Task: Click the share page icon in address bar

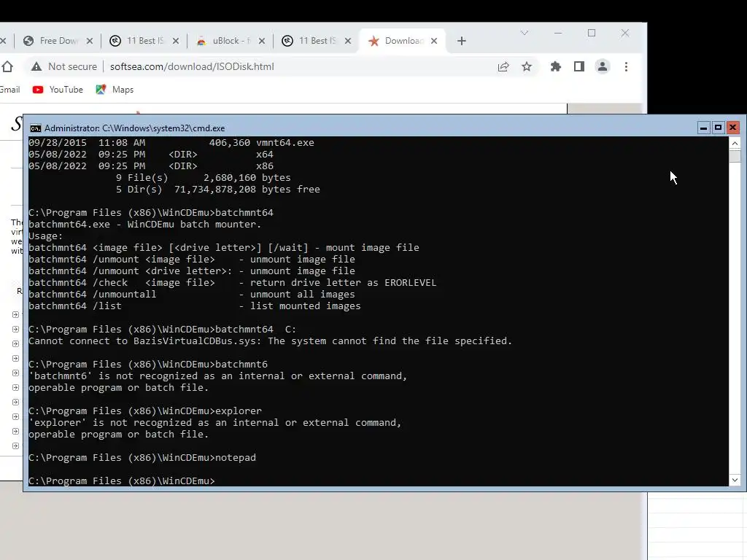Action: click(x=503, y=66)
